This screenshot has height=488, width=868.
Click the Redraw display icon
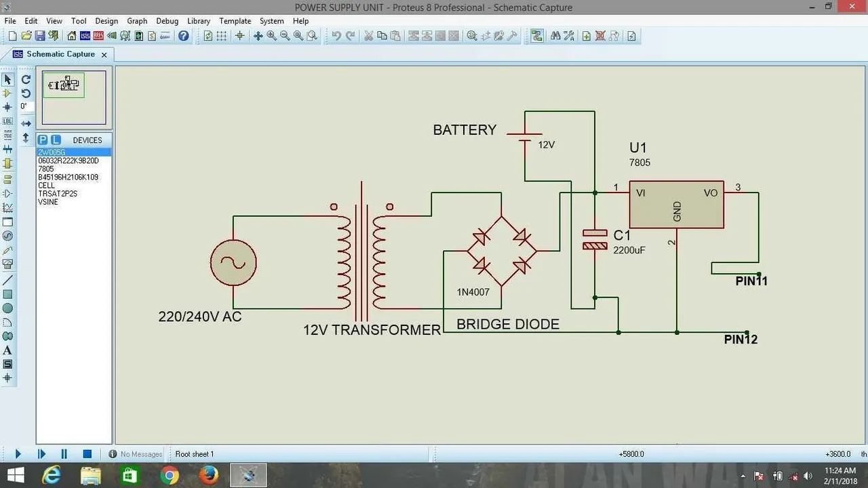208,36
